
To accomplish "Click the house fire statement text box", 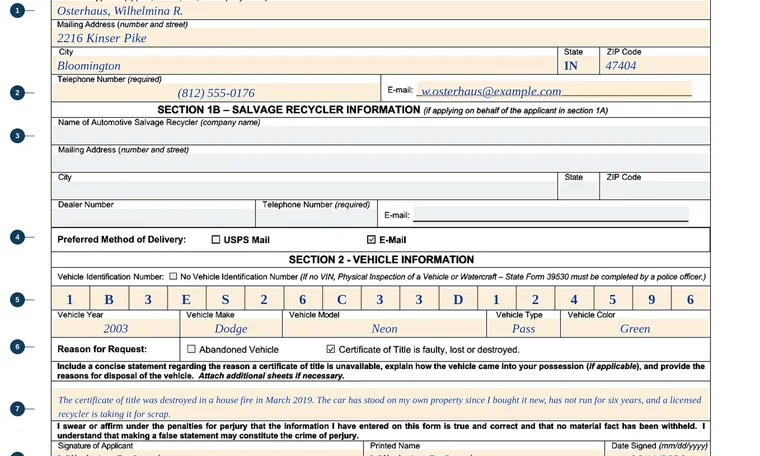I will tap(380, 404).
